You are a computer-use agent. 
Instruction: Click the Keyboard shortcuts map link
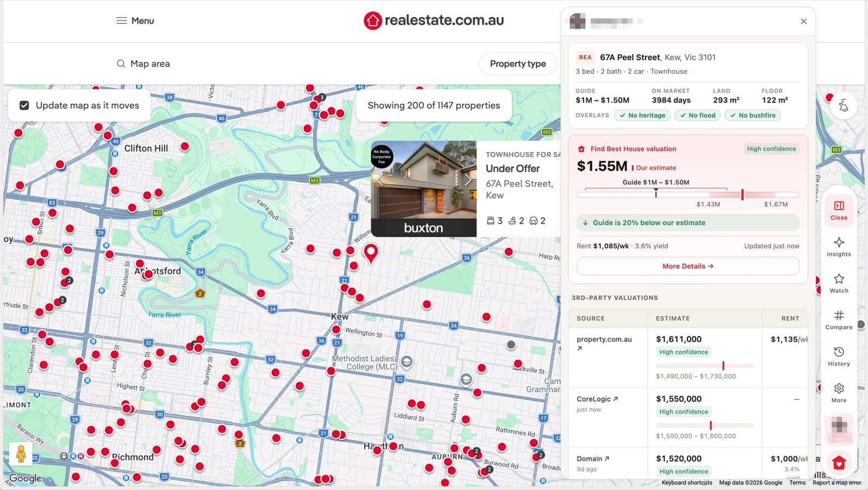687,483
